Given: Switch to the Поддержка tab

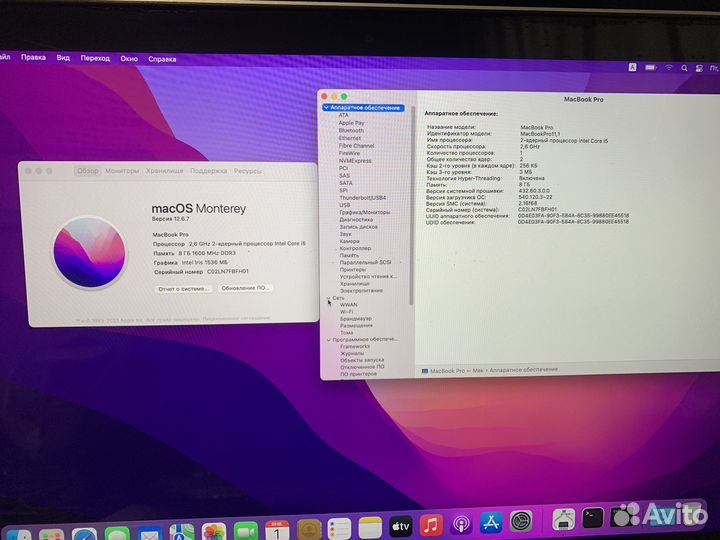Looking at the screenshot, I should pos(208,171).
